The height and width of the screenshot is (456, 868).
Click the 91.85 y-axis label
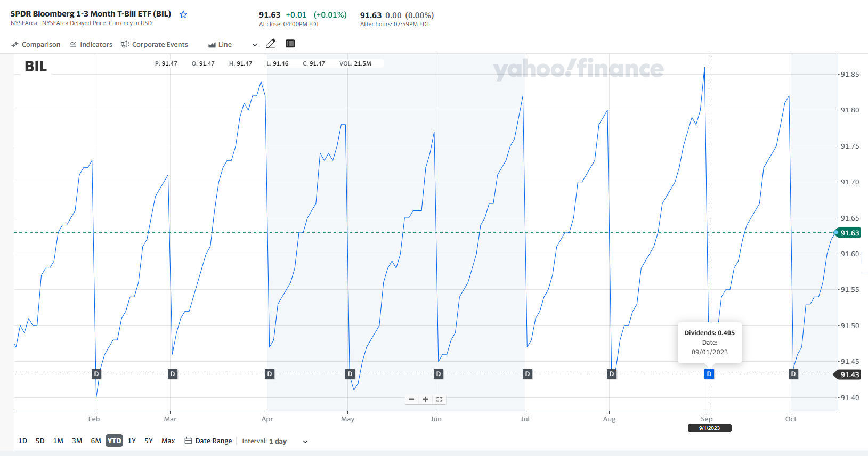850,74
